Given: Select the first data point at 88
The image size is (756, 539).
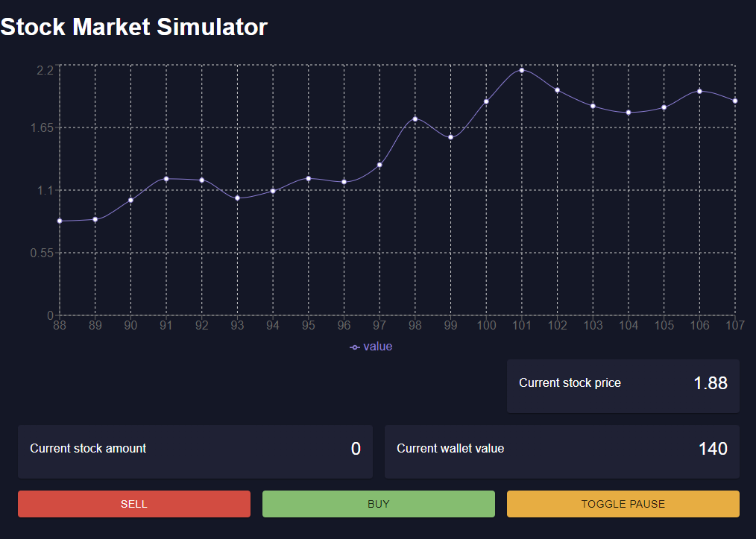Looking at the screenshot, I should 60,221.
